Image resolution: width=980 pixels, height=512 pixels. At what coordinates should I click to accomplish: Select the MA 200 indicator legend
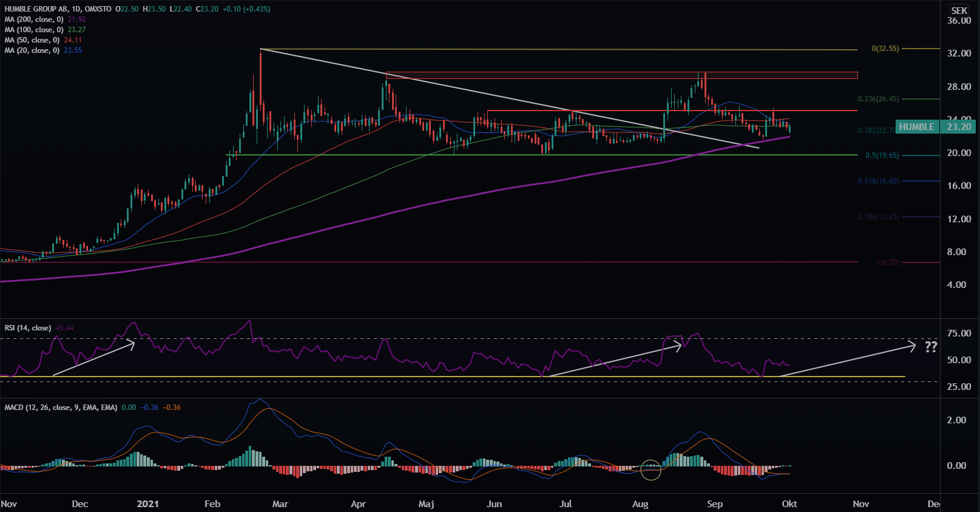[x=34, y=19]
